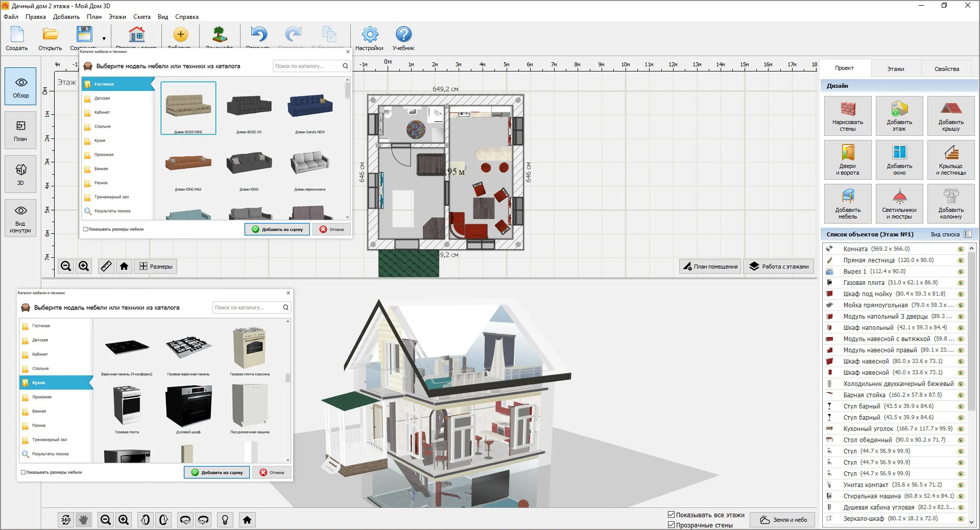Image resolution: width=980 pixels, height=530 pixels.
Task: Select Детская category in upper catalog
Action: (x=118, y=98)
